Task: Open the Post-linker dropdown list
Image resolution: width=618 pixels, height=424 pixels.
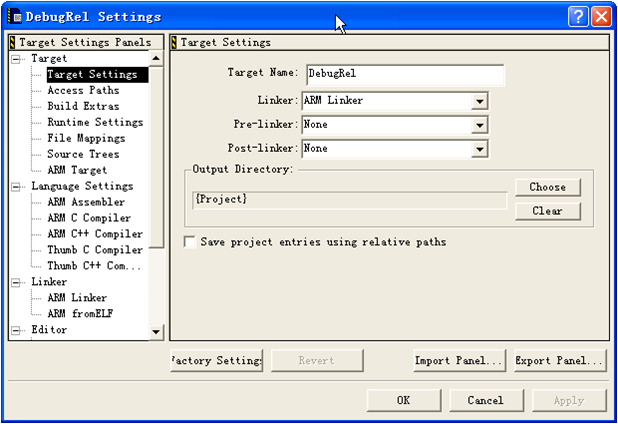Action: 479,149
